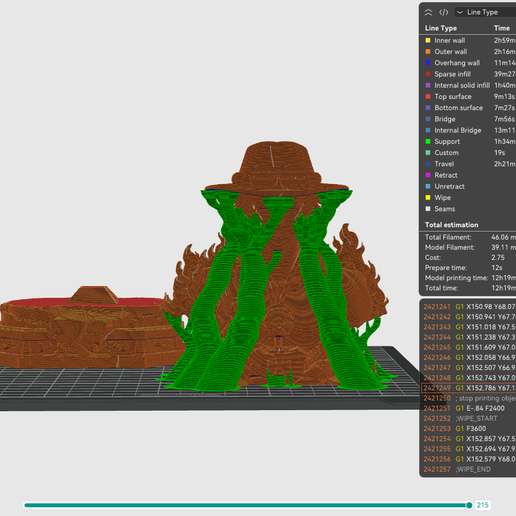Click the Internal Bridge color swatch
The width and height of the screenshot is (516, 516).
tap(428, 130)
